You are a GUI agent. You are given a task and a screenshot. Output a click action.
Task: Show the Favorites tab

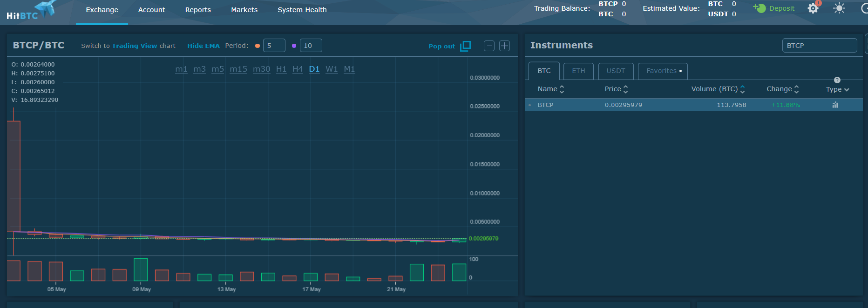click(663, 71)
